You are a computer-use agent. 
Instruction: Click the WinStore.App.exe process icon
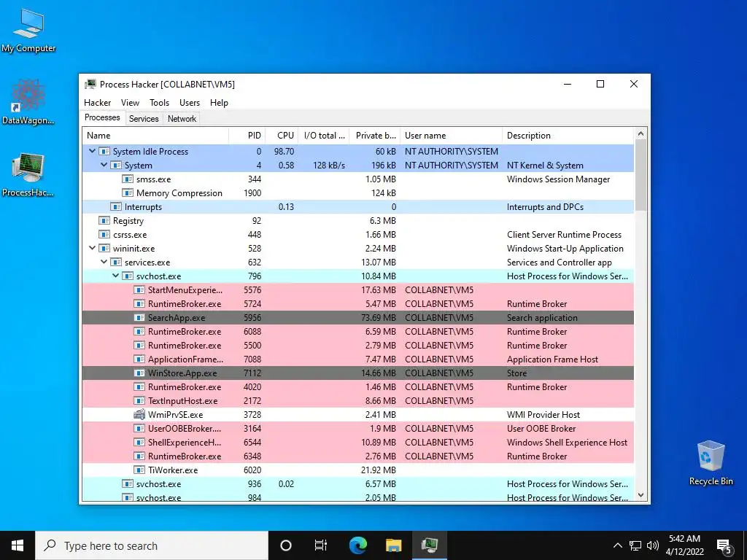(139, 373)
